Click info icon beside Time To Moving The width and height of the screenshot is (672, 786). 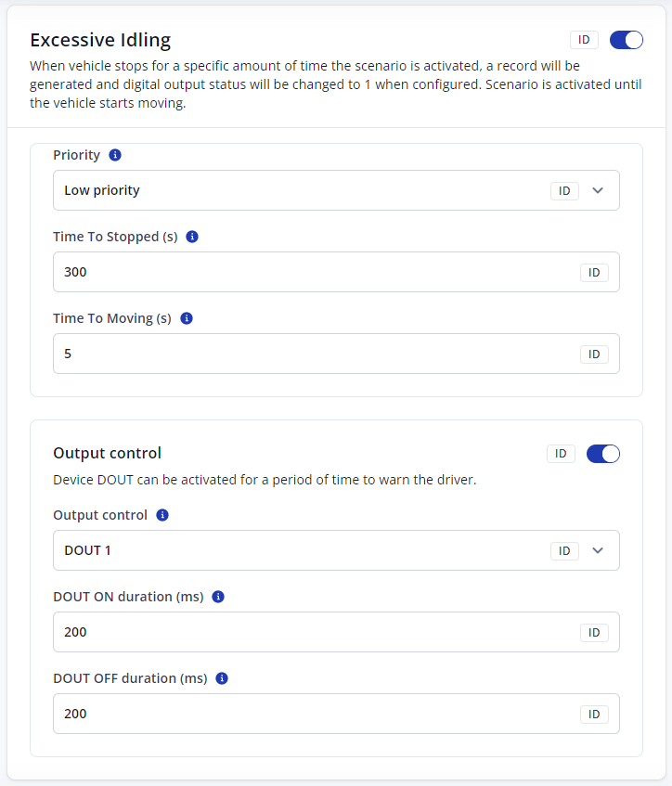186,318
